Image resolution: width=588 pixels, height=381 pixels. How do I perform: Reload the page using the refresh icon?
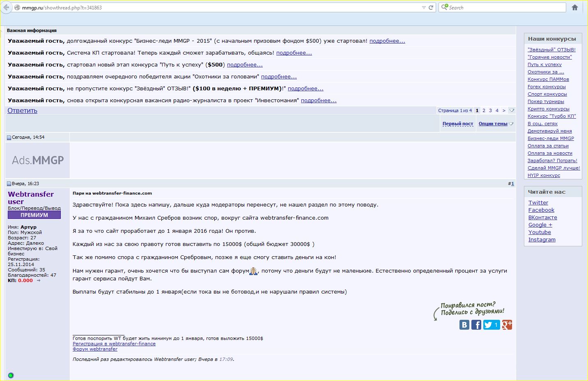[x=431, y=7]
